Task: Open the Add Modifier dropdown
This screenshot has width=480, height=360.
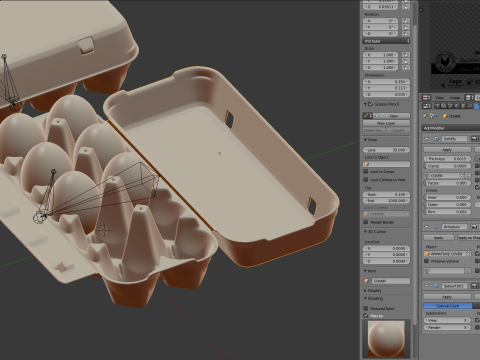Action: 451,128
